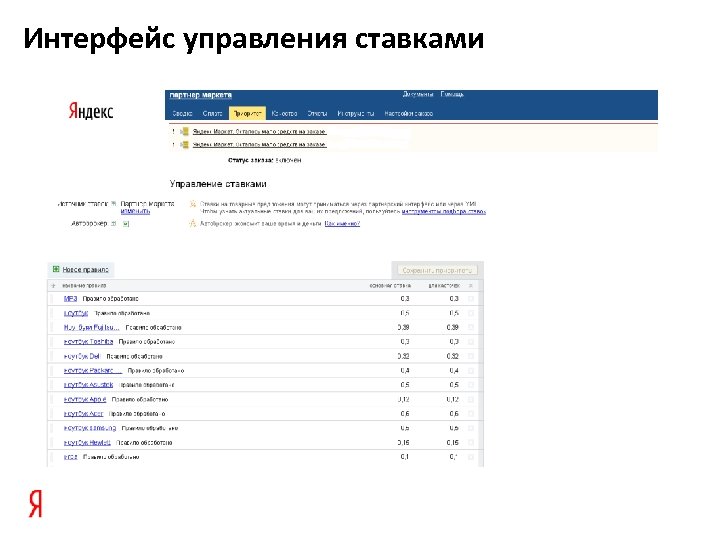Tick checkbox in Ноутбук Samsung row
The image size is (720, 540).
coord(471,428)
